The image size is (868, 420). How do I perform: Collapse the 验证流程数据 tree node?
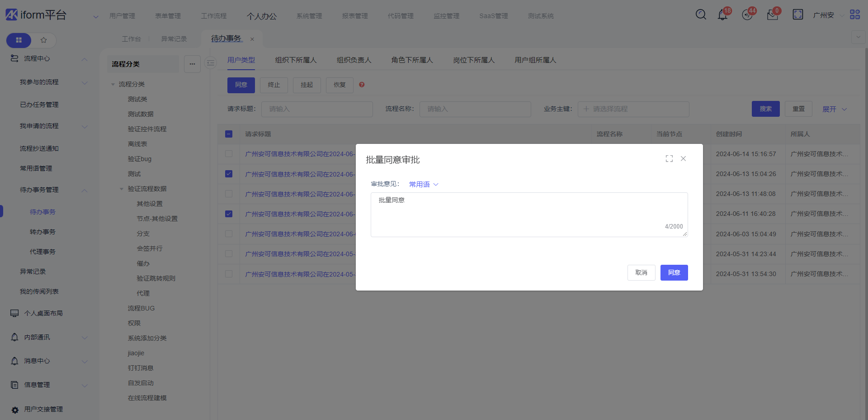tap(122, 189)
